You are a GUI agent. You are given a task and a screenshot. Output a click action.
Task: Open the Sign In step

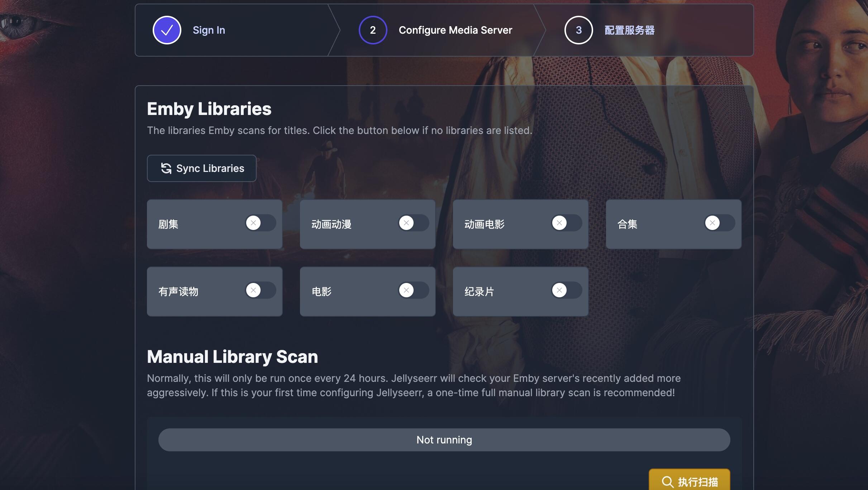click(x=209, y=30)
